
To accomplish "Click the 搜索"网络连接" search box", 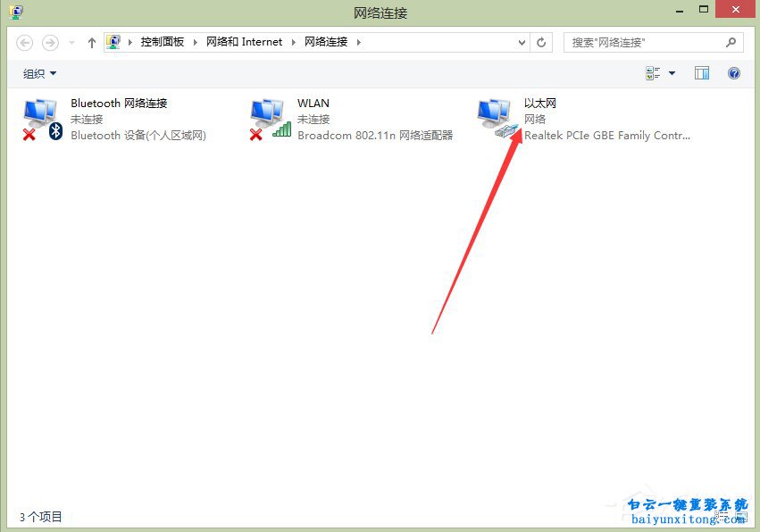I will 643,42.
